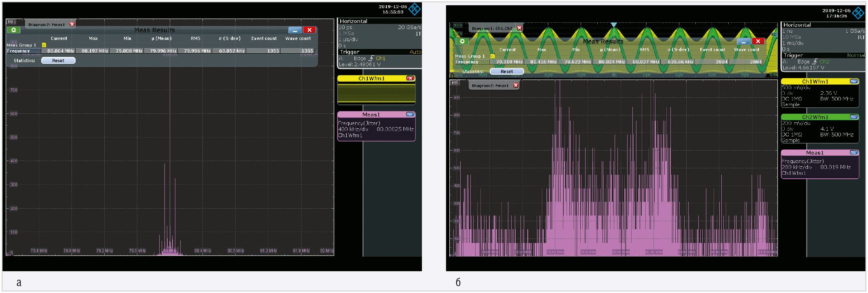This screenshot has width=868, height=293.
Task: Click trigger Level: 4.66197 V
Action: [x=803, y=67]
